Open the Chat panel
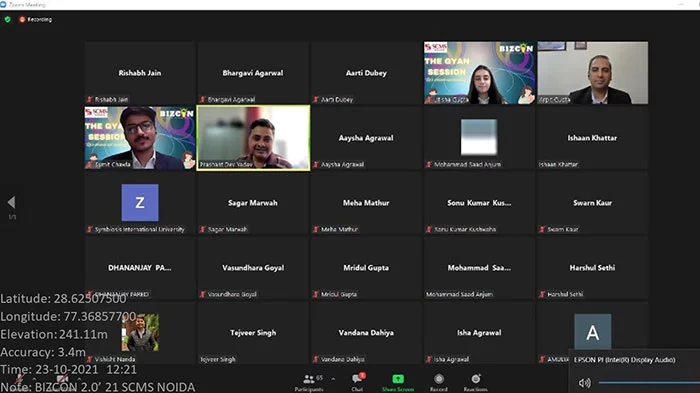Viewport: 700px width, 393px height. (358, 382)
